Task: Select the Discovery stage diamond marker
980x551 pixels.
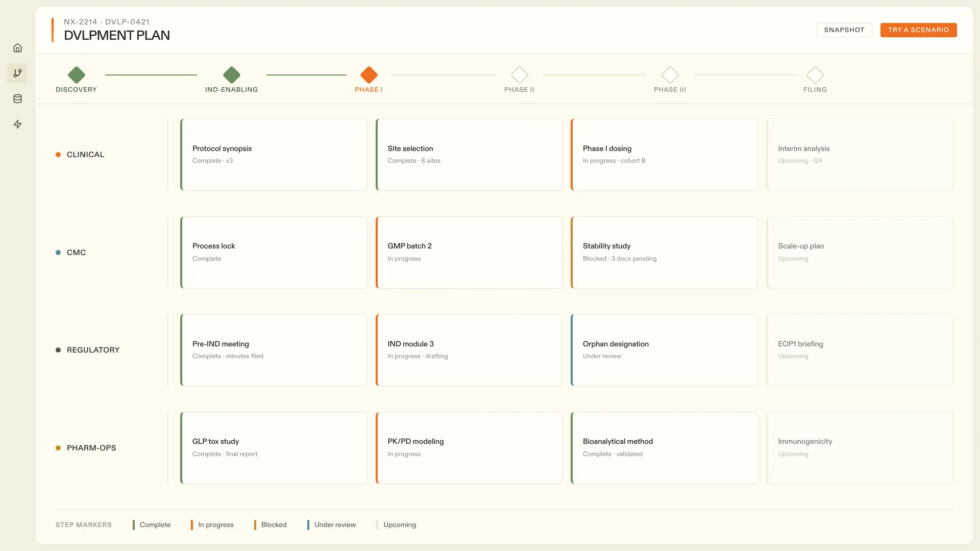Action: pos(77,75)
